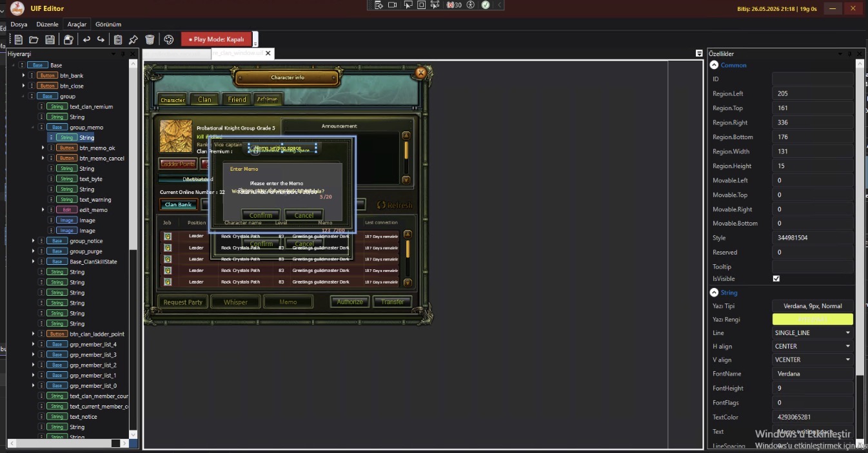Create a new file with the toolbar icon

point(19,39)
